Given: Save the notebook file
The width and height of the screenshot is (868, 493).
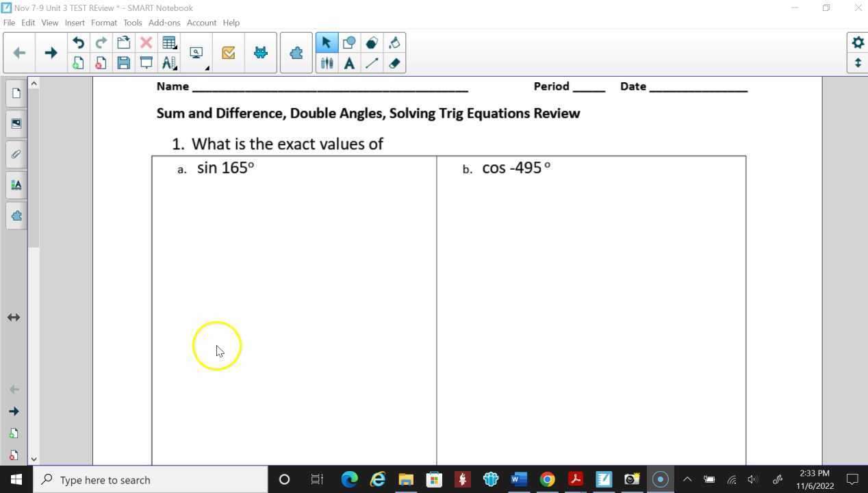Looking at the screenshot, I should click(x=123, y=62).
